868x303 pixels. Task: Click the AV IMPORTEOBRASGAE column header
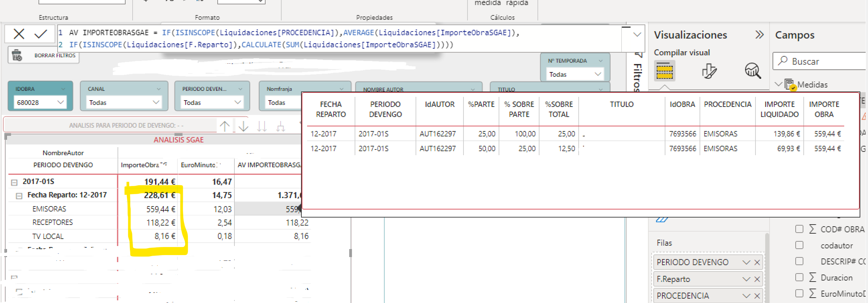tap(269, 165)
